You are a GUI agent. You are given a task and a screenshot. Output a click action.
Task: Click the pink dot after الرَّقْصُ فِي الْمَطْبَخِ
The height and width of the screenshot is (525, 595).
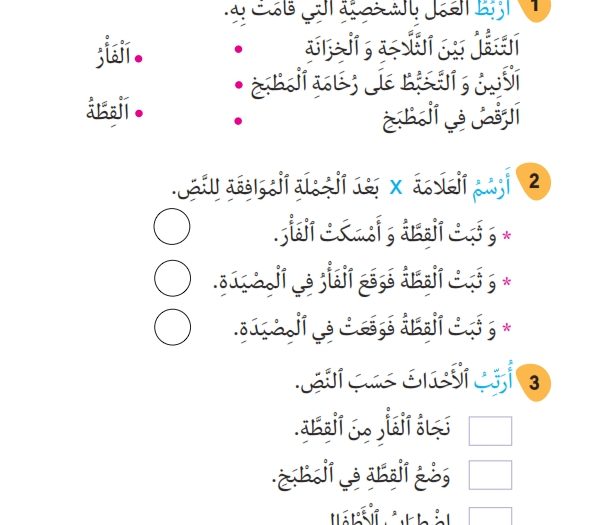238,121
